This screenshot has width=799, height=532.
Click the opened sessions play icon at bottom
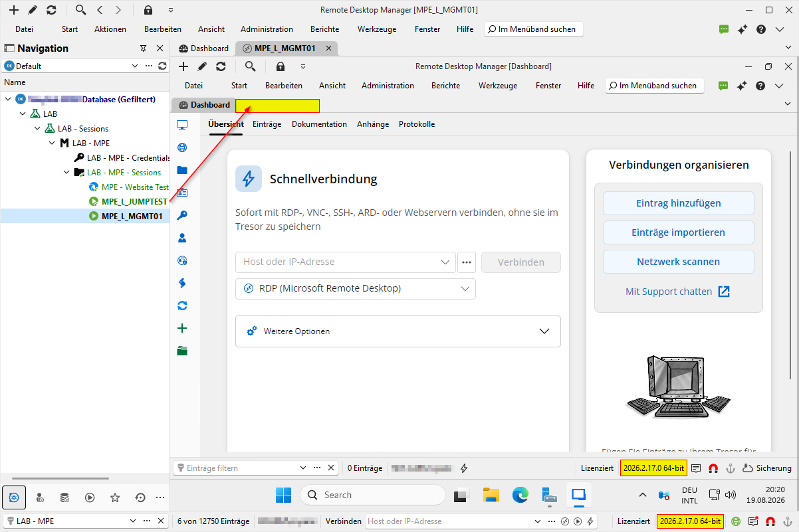coord(90,497)
